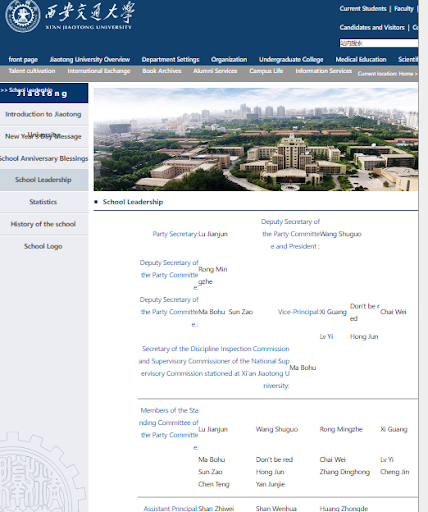Click Sun Zao in deputy secretary row

point(241,312)
